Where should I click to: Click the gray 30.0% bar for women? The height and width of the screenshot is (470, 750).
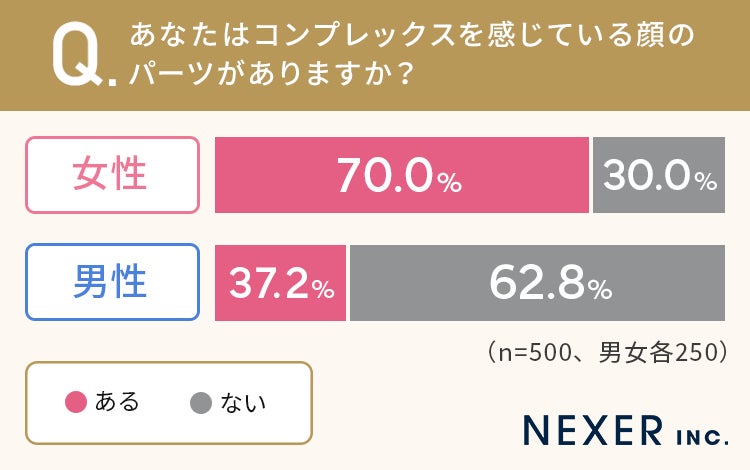point(659,175)
